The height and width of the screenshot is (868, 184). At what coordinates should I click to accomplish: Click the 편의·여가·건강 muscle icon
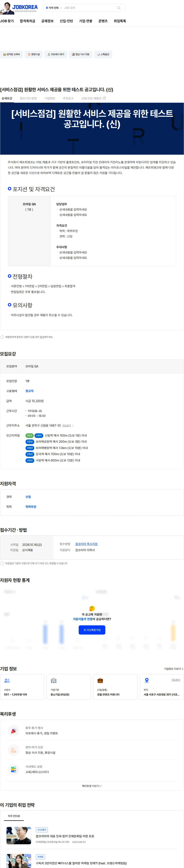14,750
